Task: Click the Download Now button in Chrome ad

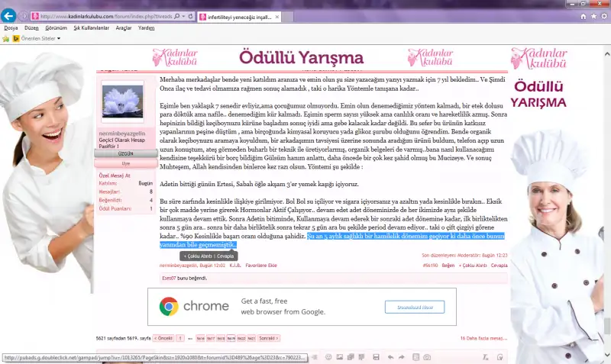Action: (x=415, y=306)
